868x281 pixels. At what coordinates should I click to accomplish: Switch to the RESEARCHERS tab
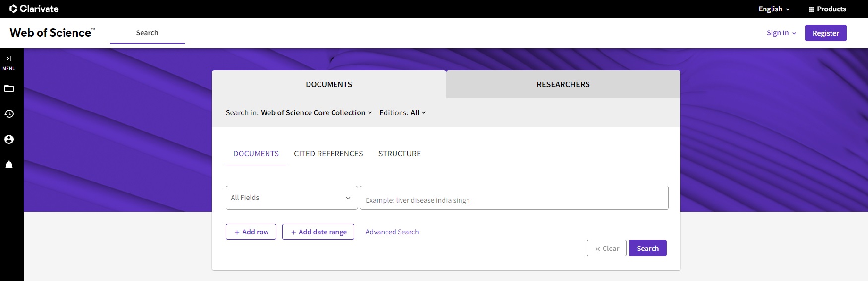pyautogui.click(x=563, y=85)
